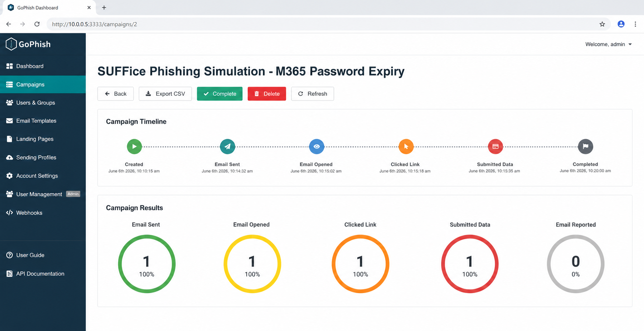Click the orange Clicked Link results ring
The height and width of the screenshot is (331, 644).
pyautogui.click(x=360, y=264)
